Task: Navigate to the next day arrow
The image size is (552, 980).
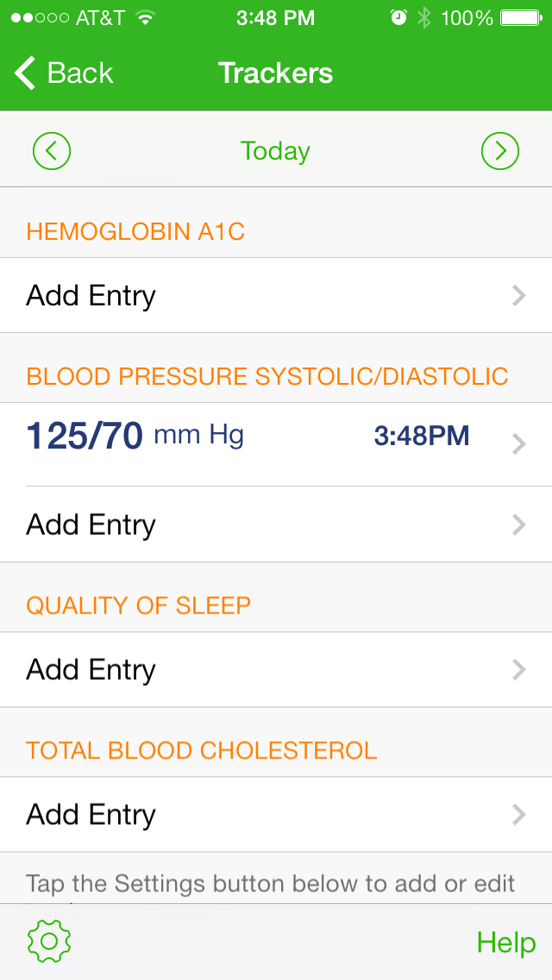Action: coord(500,150)
